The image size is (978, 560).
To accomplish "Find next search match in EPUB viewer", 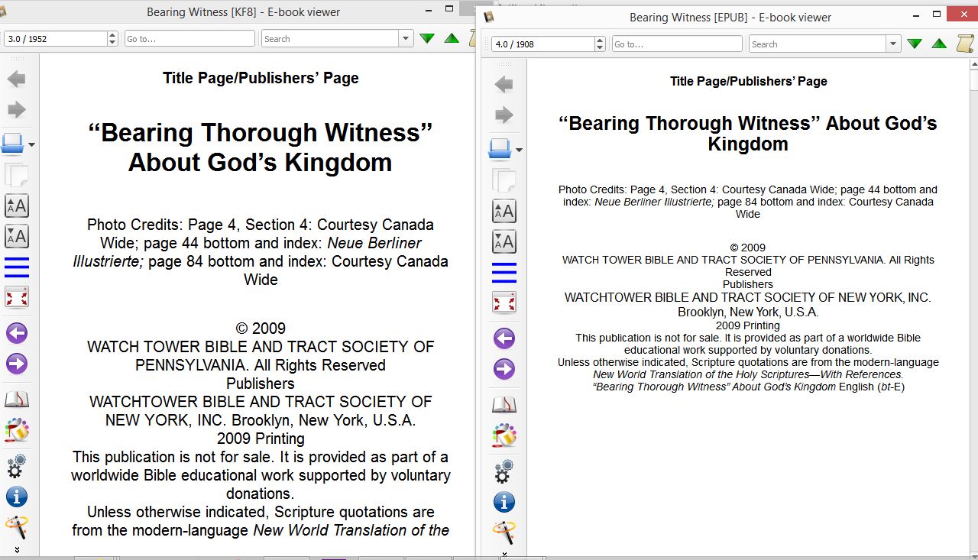I will click(915, 44).
